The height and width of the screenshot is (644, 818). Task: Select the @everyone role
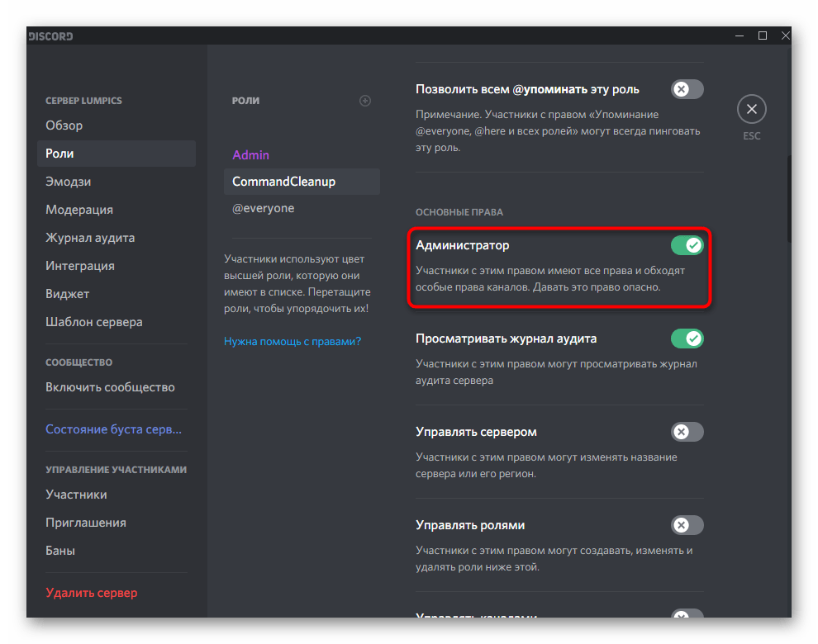[x=302, y=208]
